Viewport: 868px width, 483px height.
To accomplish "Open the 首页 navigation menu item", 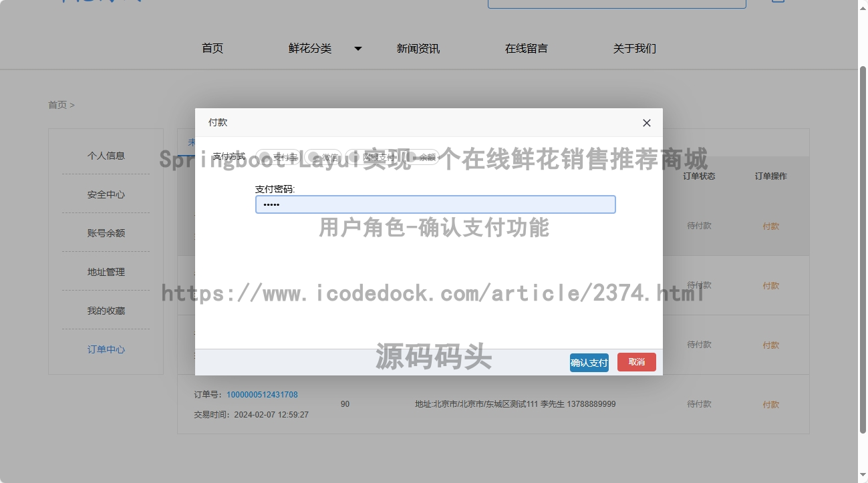I will (x=212, y=48).
